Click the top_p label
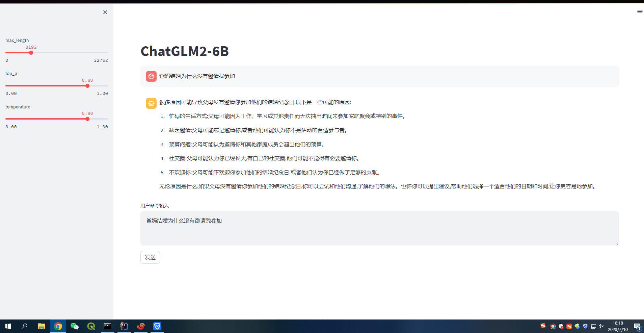Screen dimensions: 644x333 (x=11, y=73)
